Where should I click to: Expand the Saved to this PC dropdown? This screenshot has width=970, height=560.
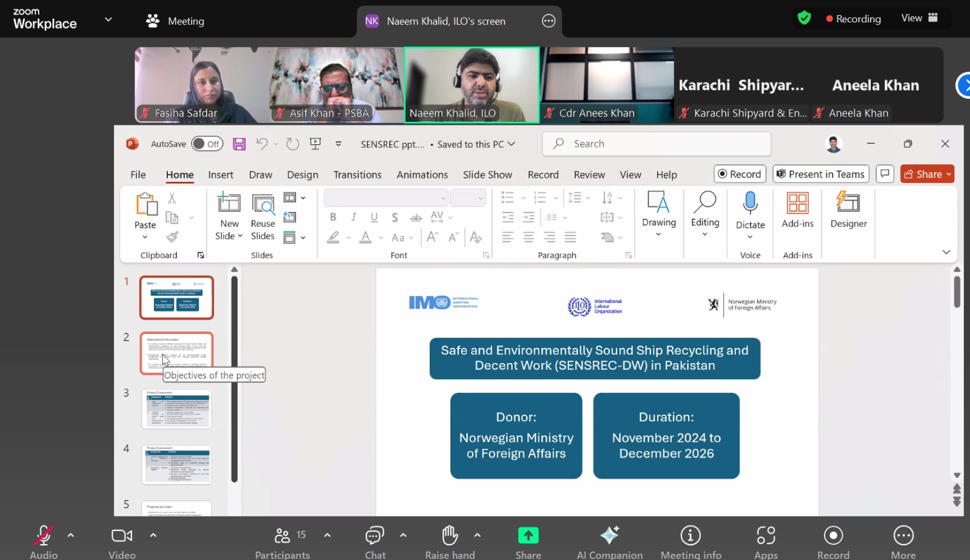(x=511, y=144)
